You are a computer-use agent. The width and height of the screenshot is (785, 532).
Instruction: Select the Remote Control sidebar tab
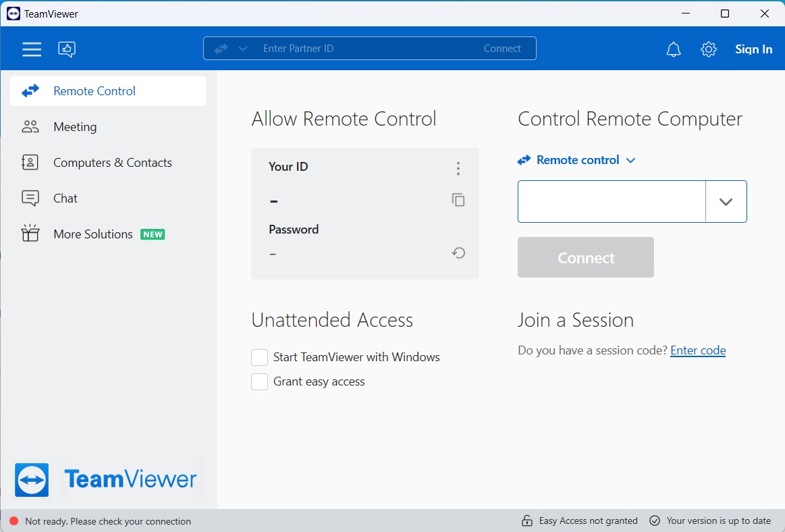click(x=107, y=91)
